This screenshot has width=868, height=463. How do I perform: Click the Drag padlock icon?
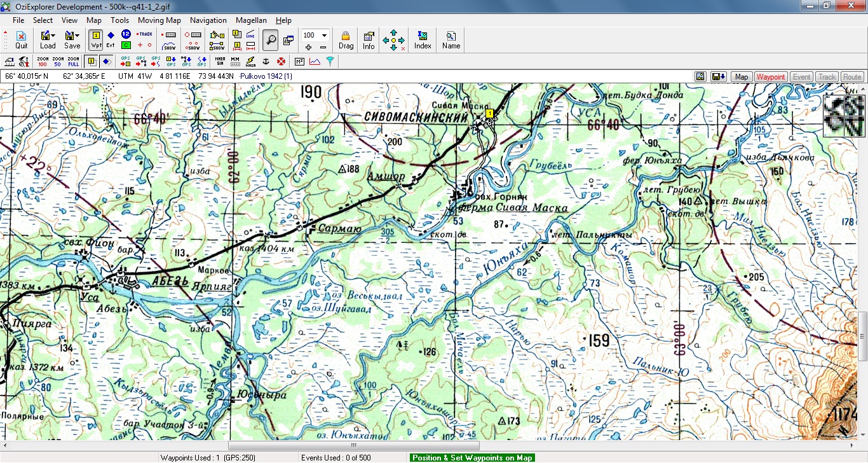click(346, 40)
